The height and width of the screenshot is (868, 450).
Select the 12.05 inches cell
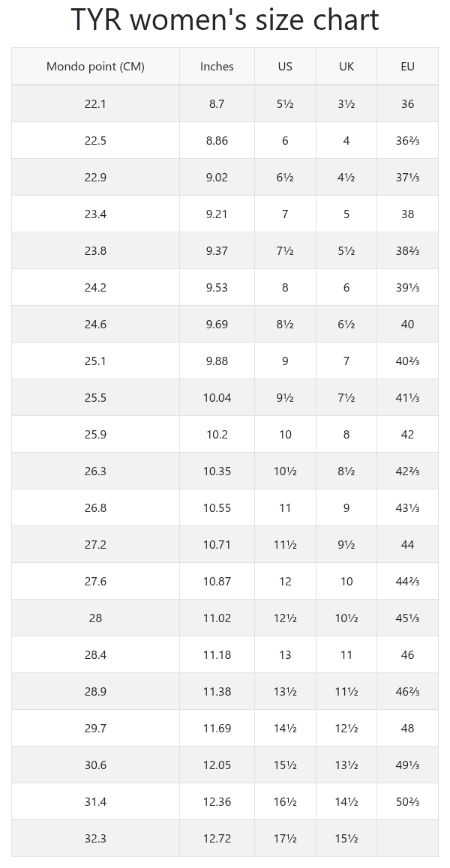(x=217, y=765)
